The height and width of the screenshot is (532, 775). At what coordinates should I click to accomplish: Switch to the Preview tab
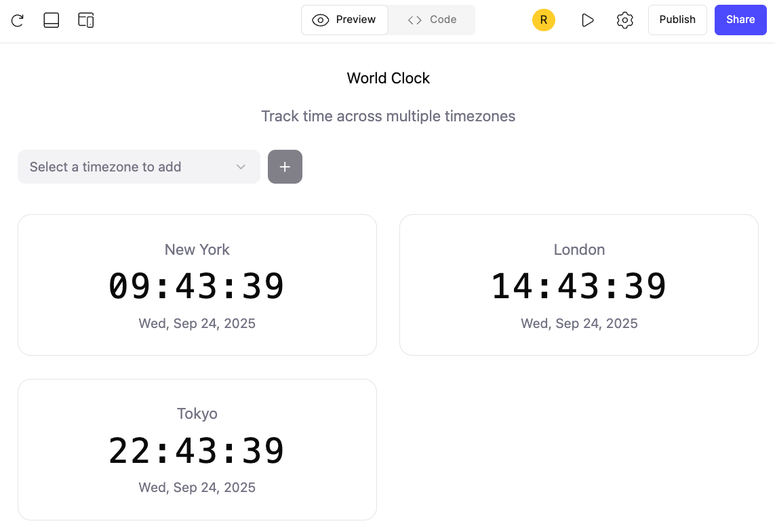(x=344, y=20)
